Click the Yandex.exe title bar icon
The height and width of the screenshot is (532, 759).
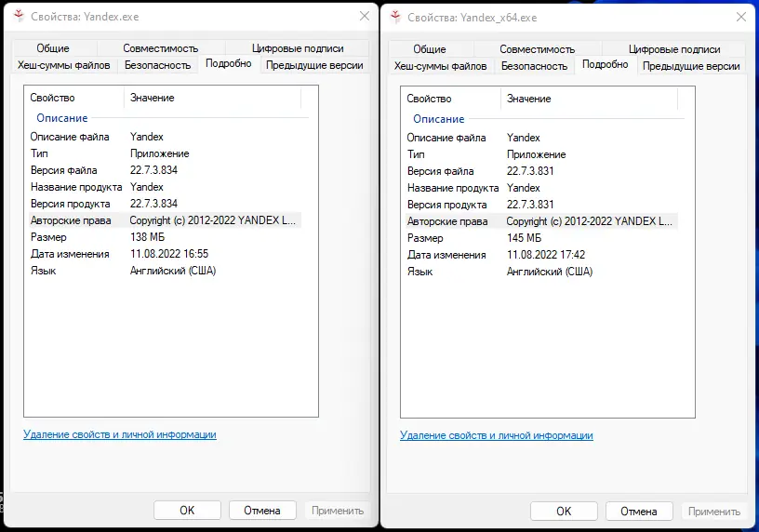click(x=20, y=16)
